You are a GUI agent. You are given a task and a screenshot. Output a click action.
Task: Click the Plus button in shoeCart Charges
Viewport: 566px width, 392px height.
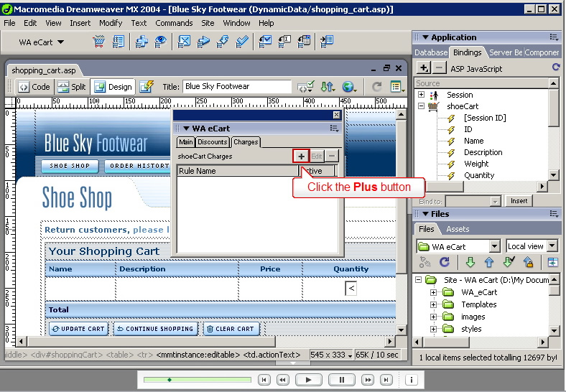(x=301, y=157)
